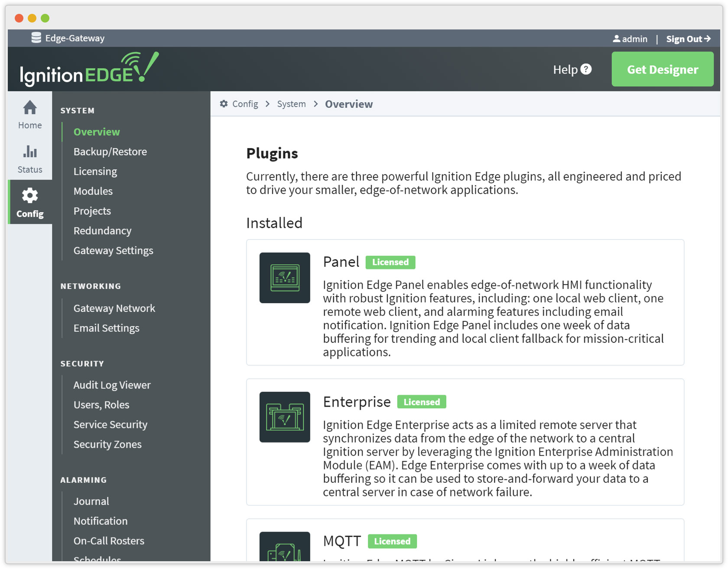This screenshot has width=728, height=569.
Task: Open the Home section icon
Action: coord(30,107)
